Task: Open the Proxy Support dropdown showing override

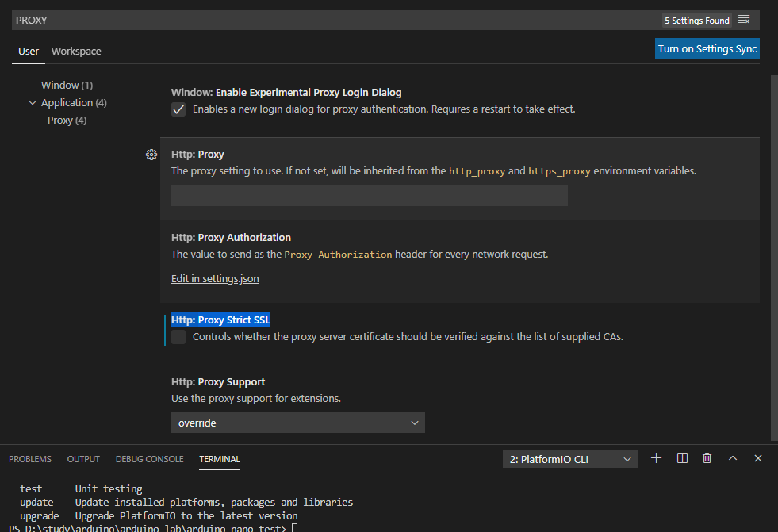Action: [x=297, y=423]
